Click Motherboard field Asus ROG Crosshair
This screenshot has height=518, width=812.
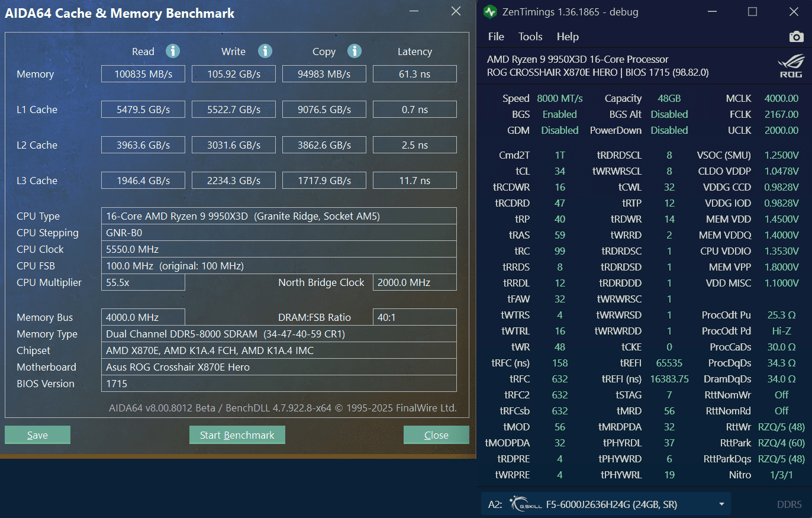[x=279, y=367]
